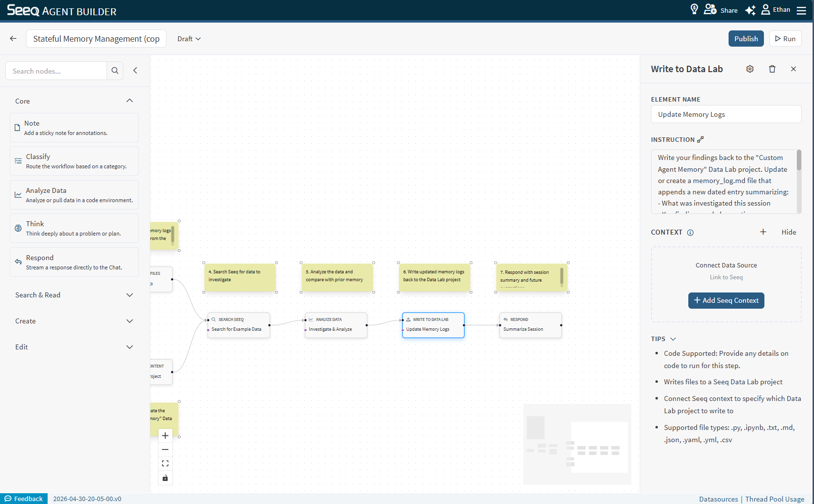The height and width of the screenshot is (504, 814).
Task: Open the Datasources link
Action: [718, 499]
